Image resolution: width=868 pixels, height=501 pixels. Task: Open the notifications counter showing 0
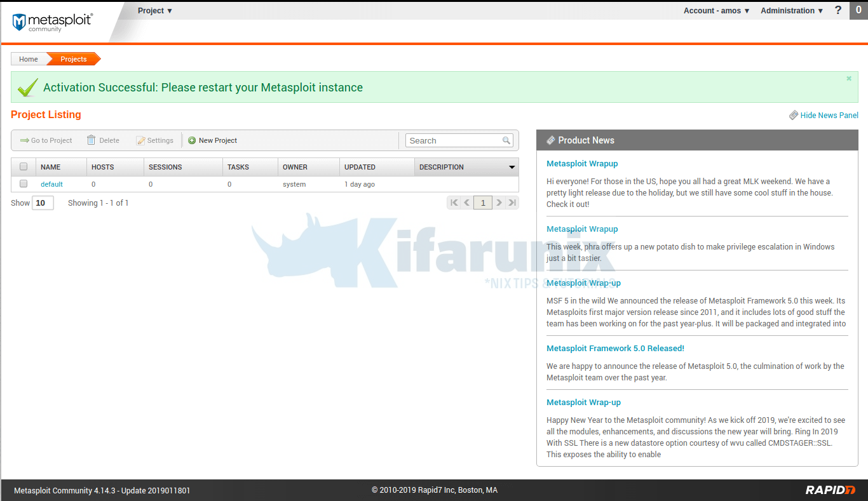click(858, 10)
